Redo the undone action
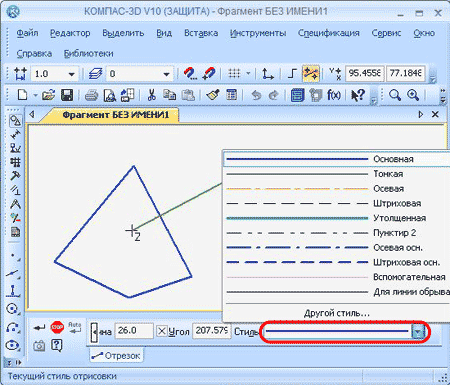Screen dimensions: 450x385 click(273, 95)
